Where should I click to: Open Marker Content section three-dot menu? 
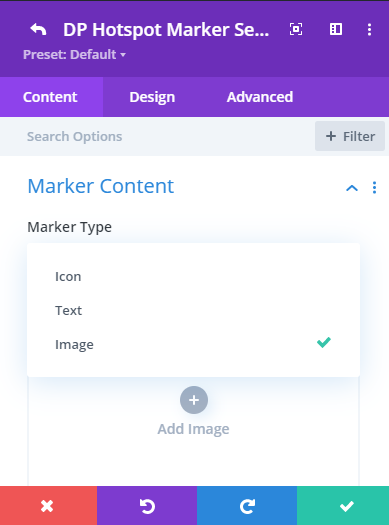tap(374, 188)
